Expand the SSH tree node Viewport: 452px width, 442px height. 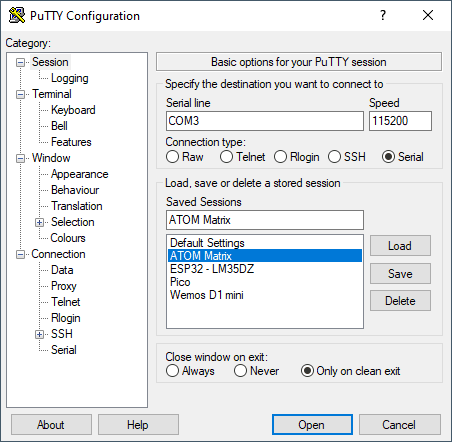[39, 334]
